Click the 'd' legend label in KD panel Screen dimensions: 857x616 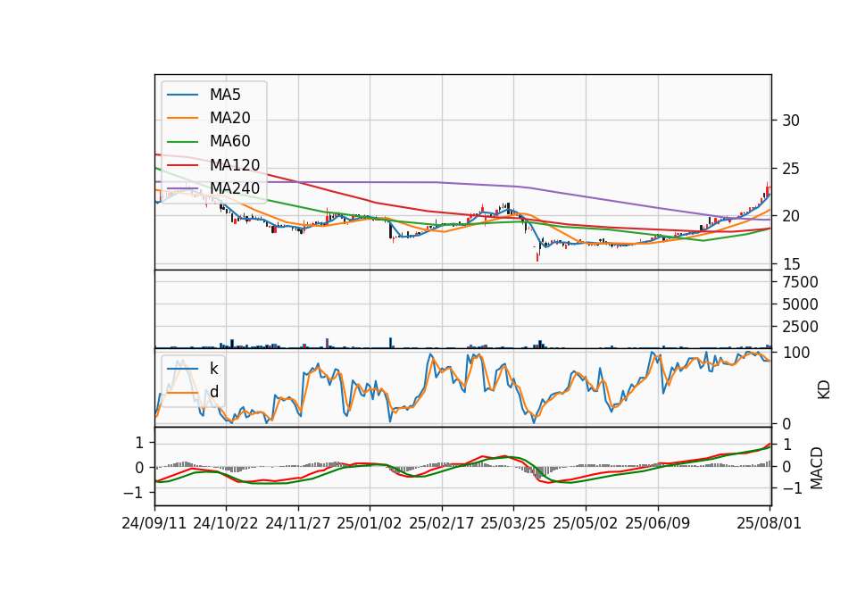point(213,392)
